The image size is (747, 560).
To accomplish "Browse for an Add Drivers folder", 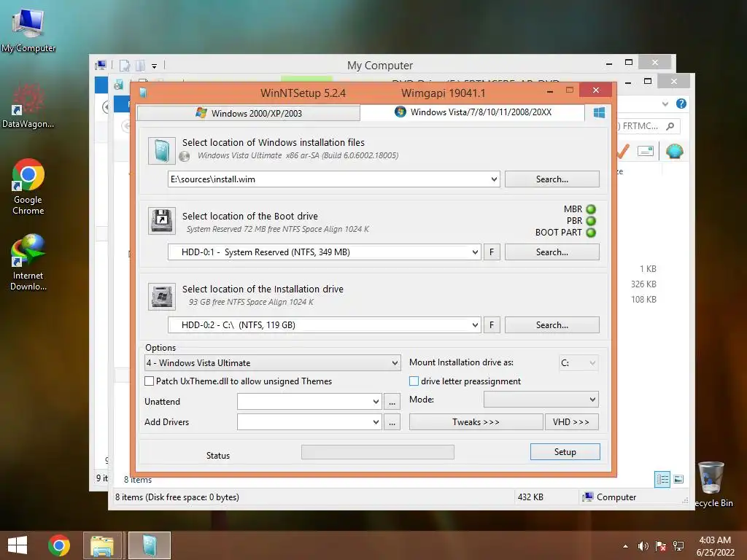I will click(392, 422).
